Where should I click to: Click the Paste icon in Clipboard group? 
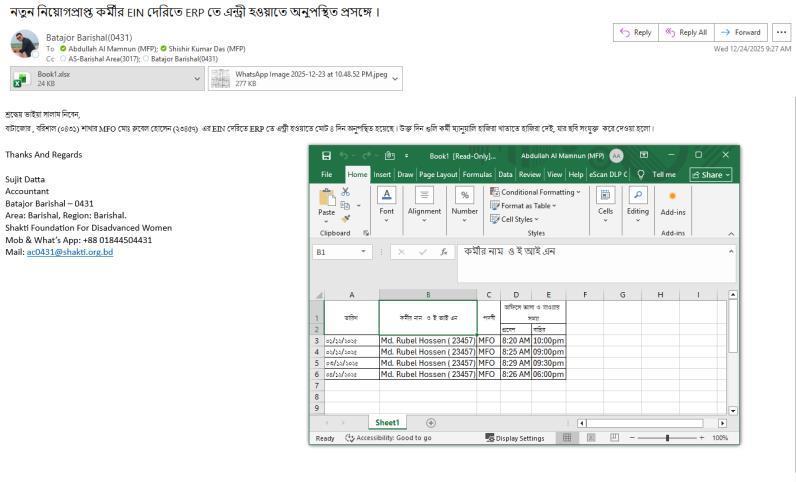pos(326,200)
